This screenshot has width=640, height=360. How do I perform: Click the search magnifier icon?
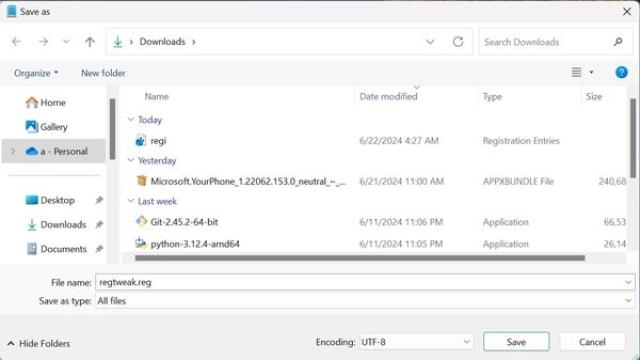tap(618, 42)
